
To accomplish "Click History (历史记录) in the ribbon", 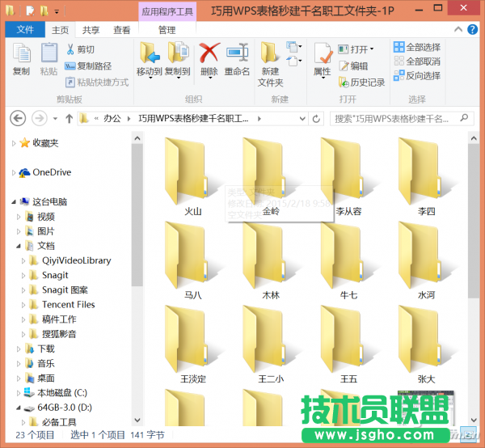I will click(x=361, y=82).
